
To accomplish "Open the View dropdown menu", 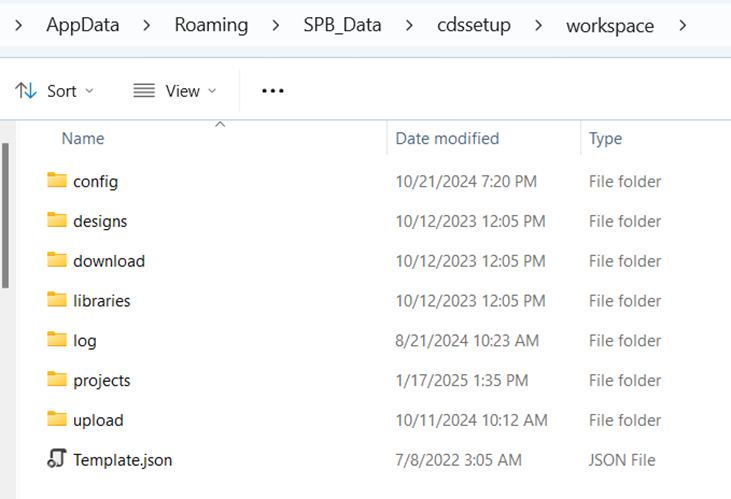I will point(175,91).
